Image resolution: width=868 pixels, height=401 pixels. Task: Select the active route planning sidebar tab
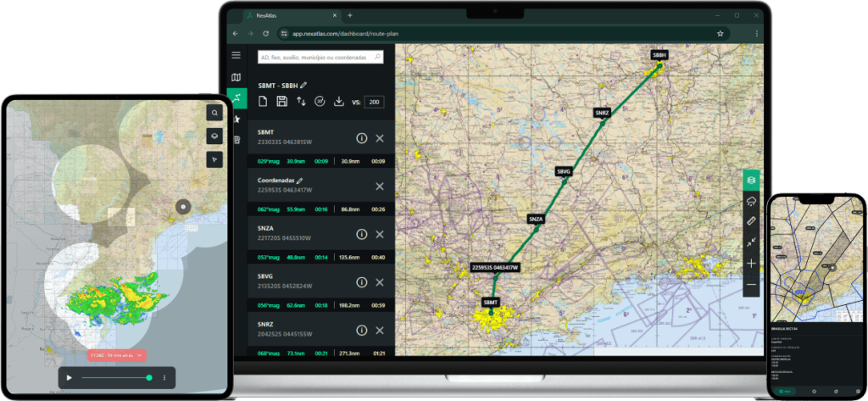236,99
